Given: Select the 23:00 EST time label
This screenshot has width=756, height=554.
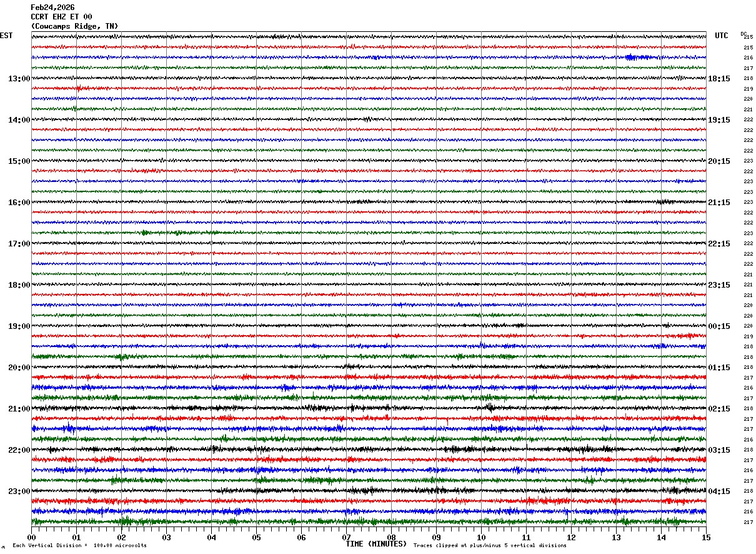Looking at the screenshot, I should pos(19,491).
